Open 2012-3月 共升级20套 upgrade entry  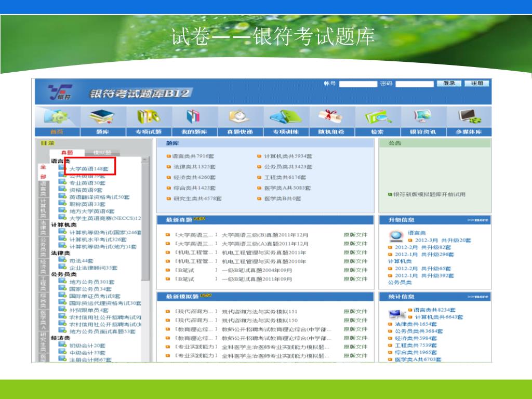[x=443, y=240]
